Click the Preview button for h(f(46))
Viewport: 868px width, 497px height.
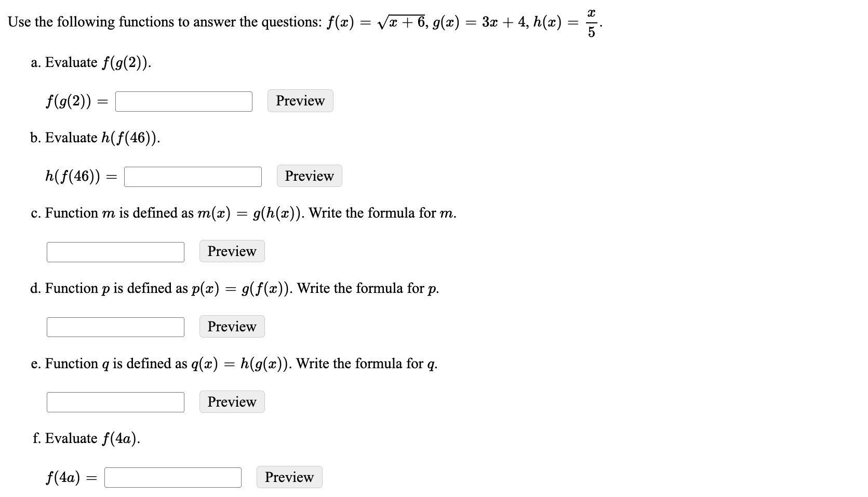click(x=309, y=176)
